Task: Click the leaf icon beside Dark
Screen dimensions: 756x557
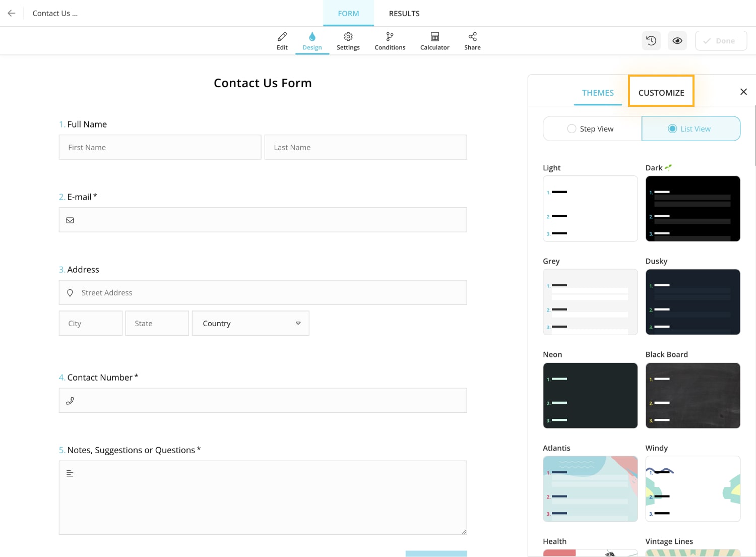Action: [x=668, y=167]
